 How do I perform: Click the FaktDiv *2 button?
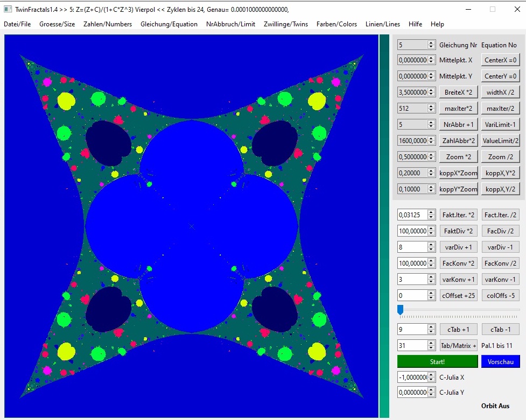[x=458, y=231]
